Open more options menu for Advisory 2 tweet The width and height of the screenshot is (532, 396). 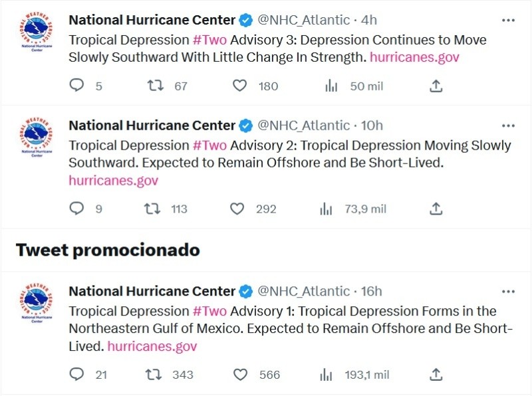509,126
